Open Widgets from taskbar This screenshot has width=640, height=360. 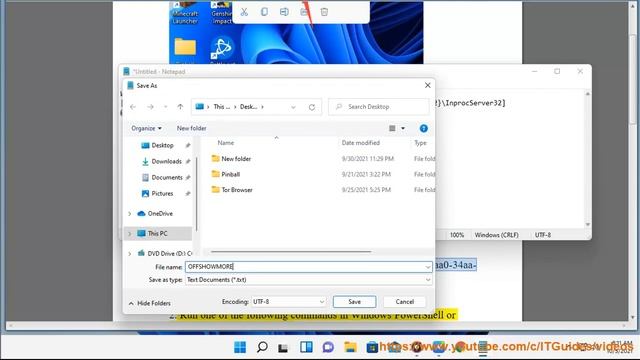(x=306, y=347)
